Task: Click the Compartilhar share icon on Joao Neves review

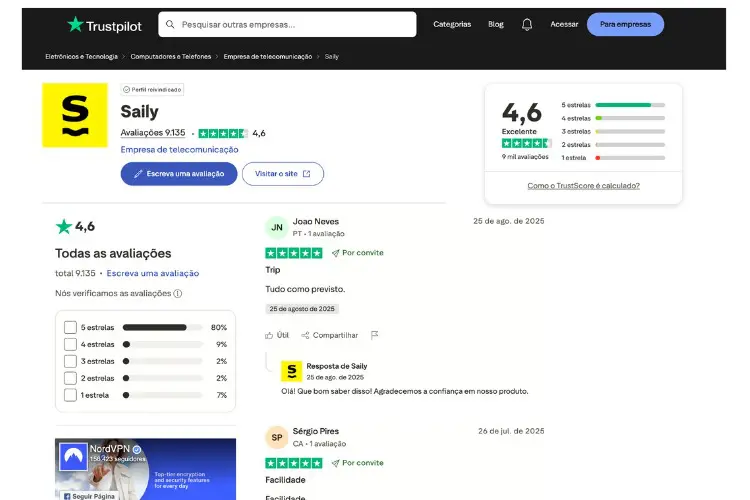Action: pyautogui.click(x=305, y=335)
